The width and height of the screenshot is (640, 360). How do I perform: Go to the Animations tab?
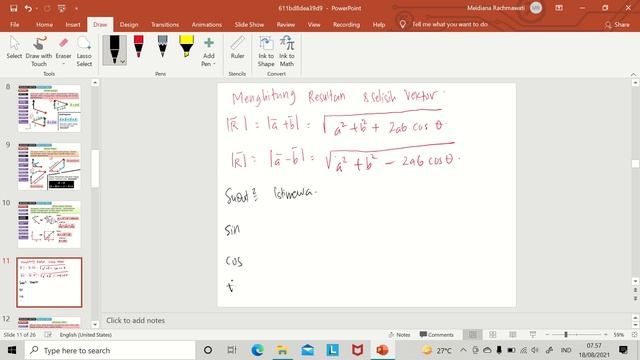pos(207,24)
